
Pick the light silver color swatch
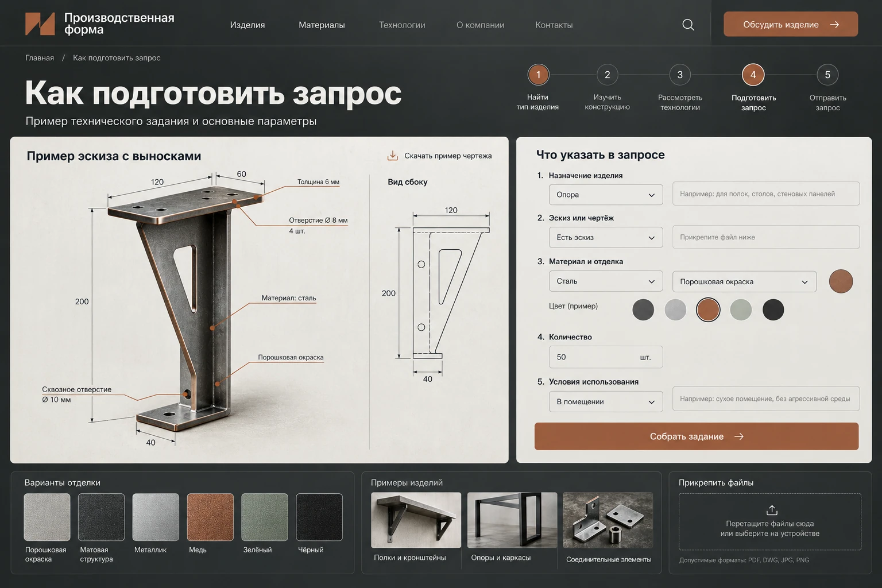click(675, 310)
